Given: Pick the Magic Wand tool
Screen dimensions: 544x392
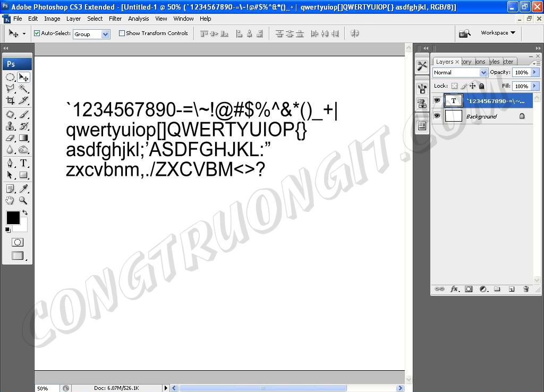Looking at the screenshot, I should (x=23, y=89).
